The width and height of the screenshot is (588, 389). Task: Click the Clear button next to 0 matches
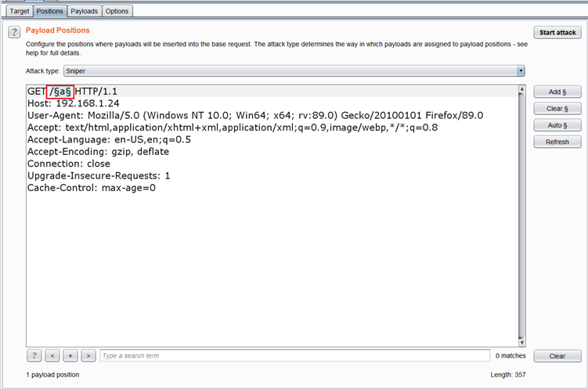tap(557, 356)
